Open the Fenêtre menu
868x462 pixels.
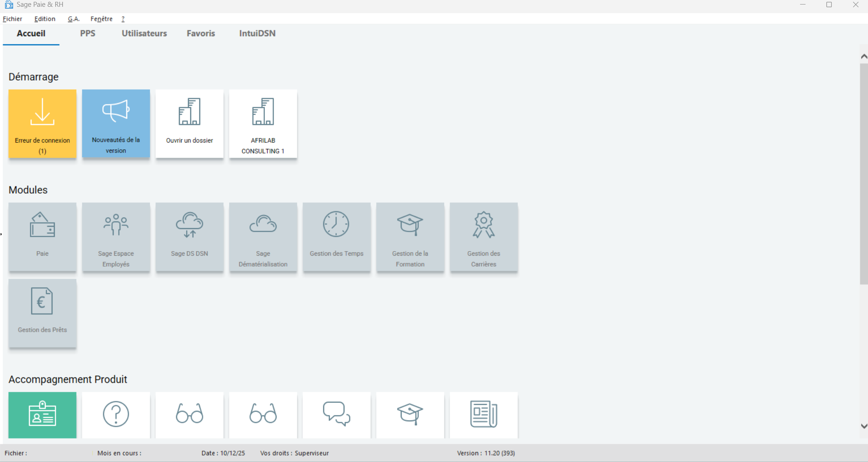point(101,19)
